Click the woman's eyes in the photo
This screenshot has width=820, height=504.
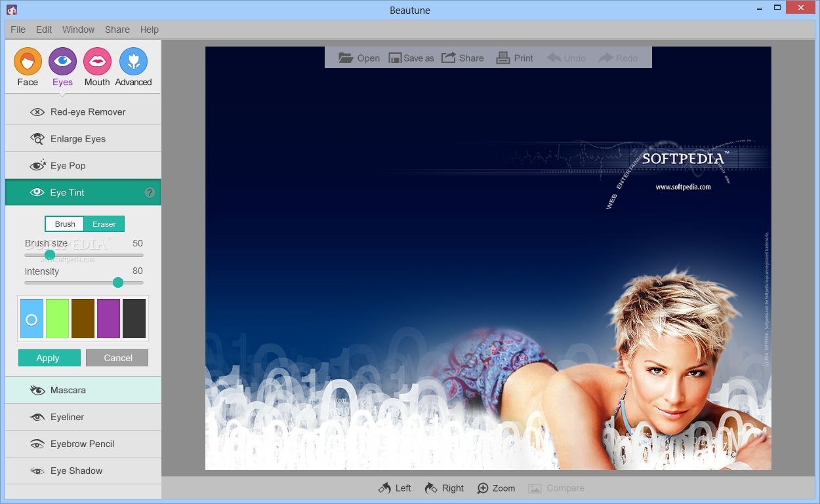(674, 372)
